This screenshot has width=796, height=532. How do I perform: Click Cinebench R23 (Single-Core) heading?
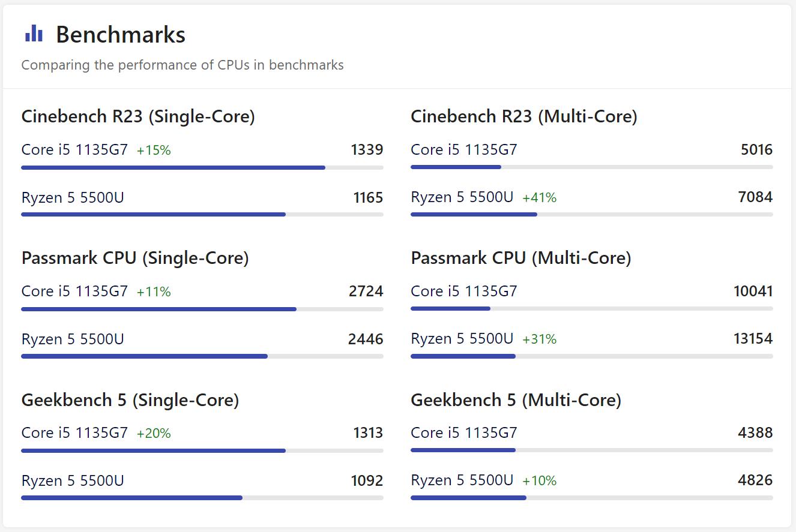[138, 116]
